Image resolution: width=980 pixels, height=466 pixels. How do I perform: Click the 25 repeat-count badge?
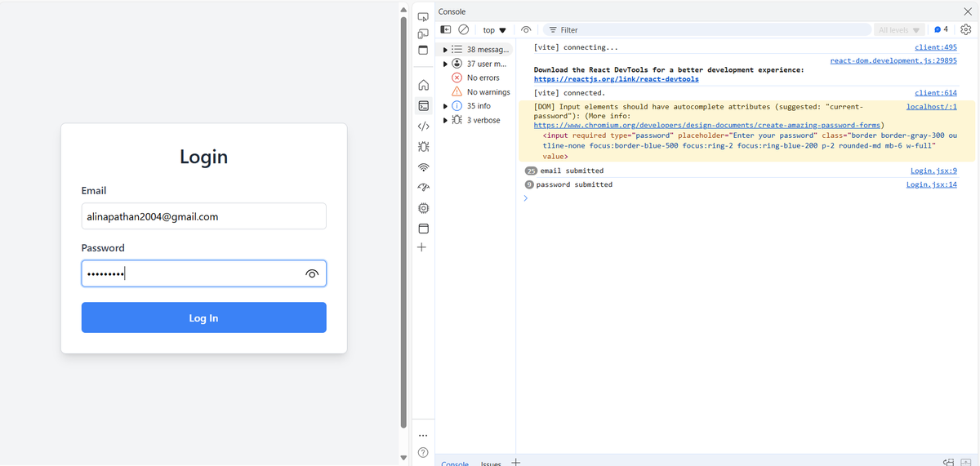tap(531, 171)
